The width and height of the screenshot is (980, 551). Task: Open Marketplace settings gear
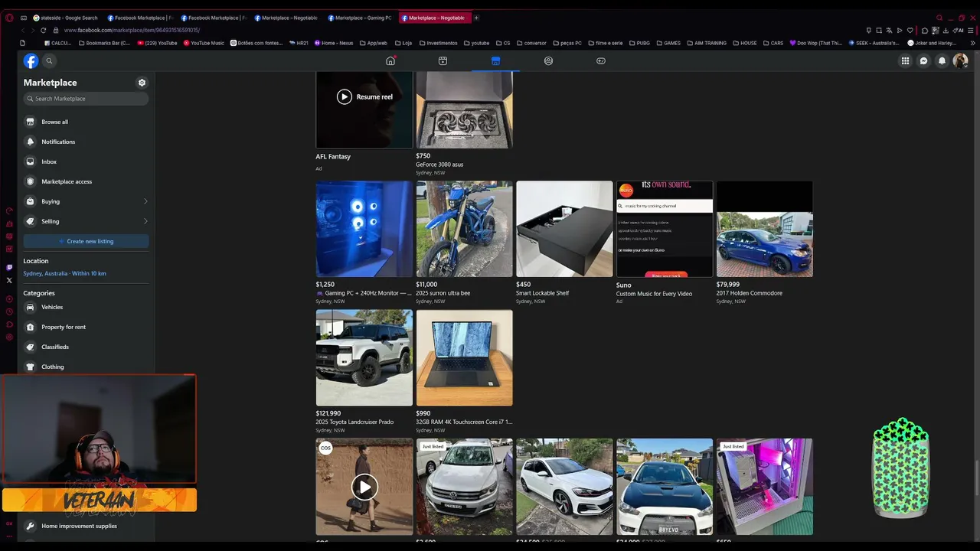click(142, 83)
